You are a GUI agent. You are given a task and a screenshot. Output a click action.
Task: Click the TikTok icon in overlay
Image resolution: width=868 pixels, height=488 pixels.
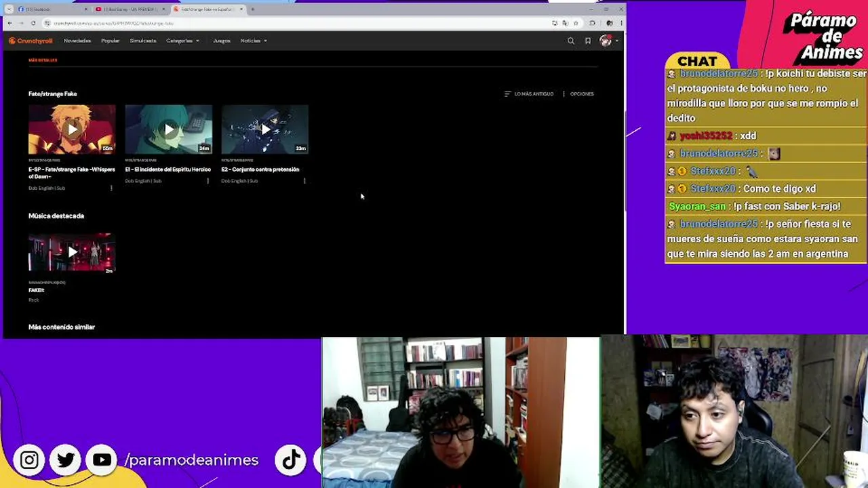[291, 460]
